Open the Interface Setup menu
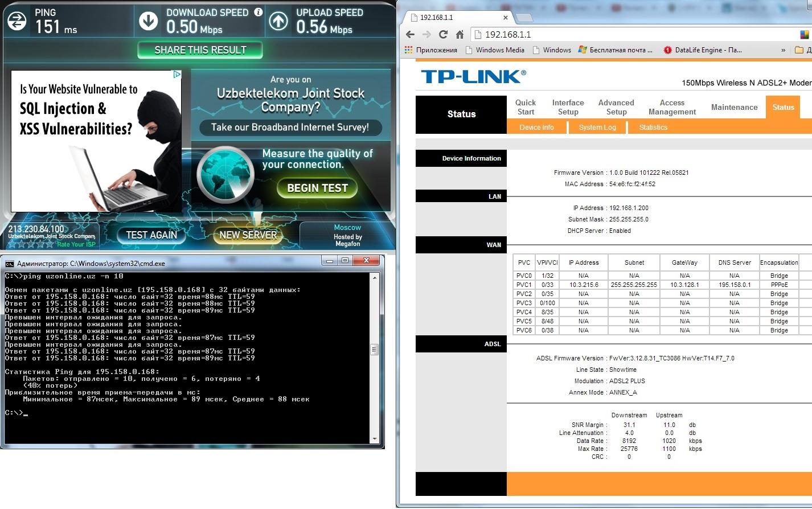This screenshot has height=509, width=812. pos(568,107)
